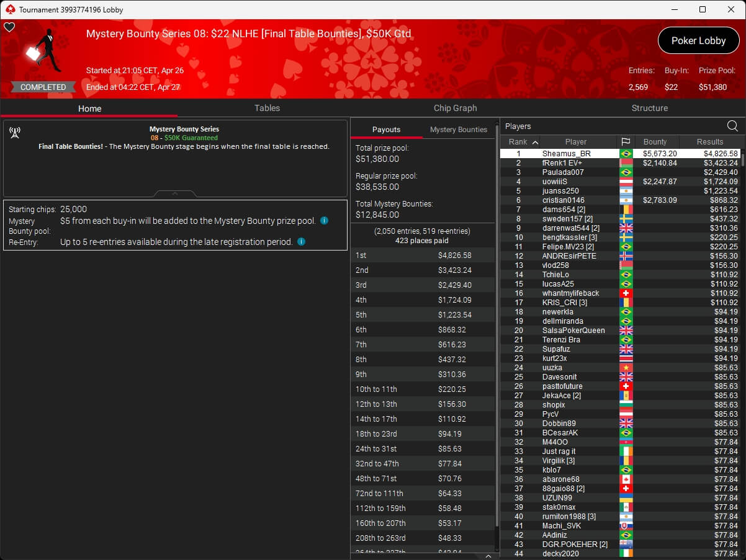Sort players by Results column header

(x=709, y=142)
